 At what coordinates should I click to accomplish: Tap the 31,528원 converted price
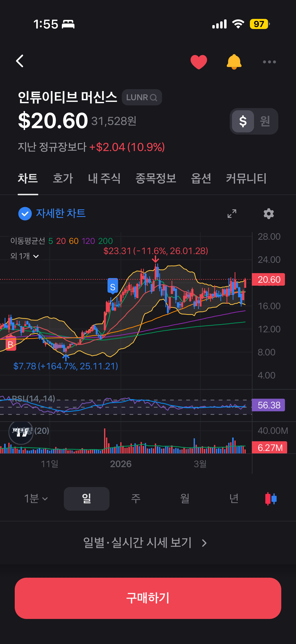pos(114,121)
